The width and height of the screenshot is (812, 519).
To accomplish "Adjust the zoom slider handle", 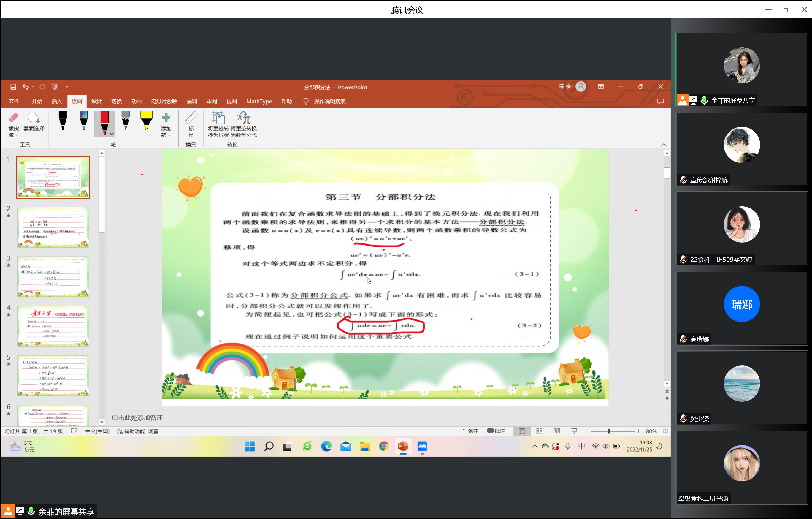I will [609, 431].
